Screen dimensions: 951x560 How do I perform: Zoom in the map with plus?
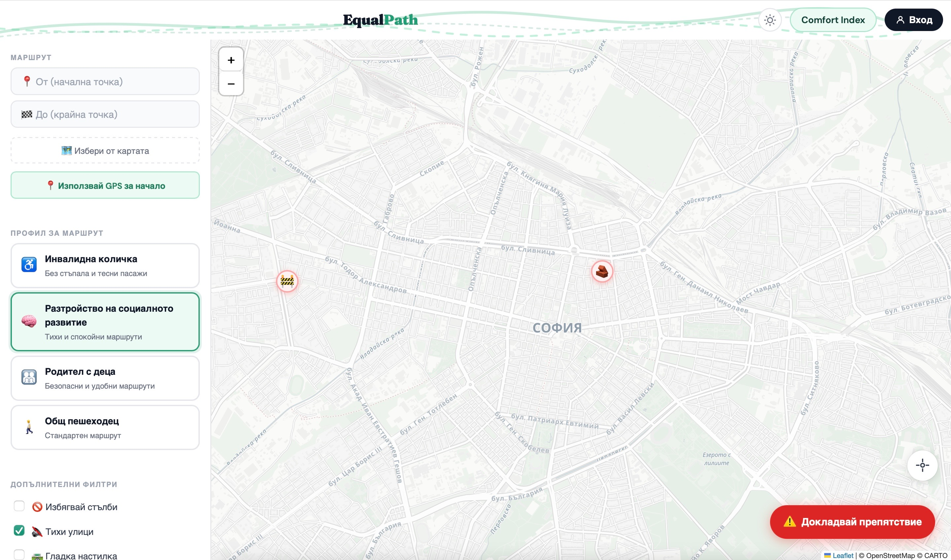(x=231, y=60)
